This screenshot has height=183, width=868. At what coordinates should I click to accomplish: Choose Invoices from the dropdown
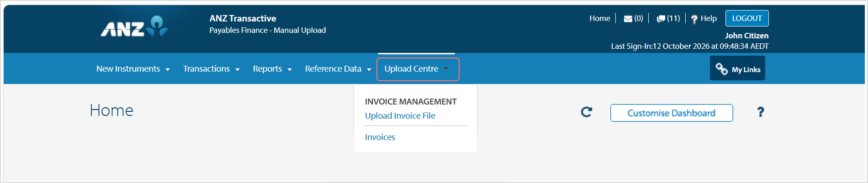point(380,137)
